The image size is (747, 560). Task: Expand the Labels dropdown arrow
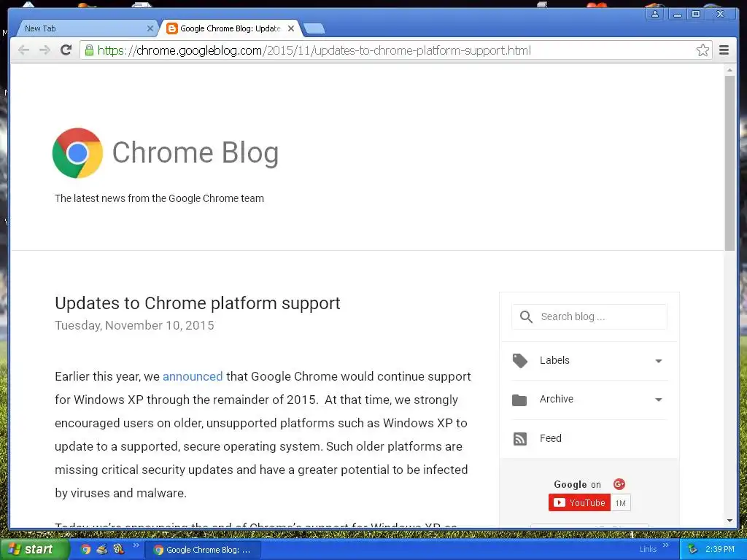pyautogui.click(x=659, y=361)
